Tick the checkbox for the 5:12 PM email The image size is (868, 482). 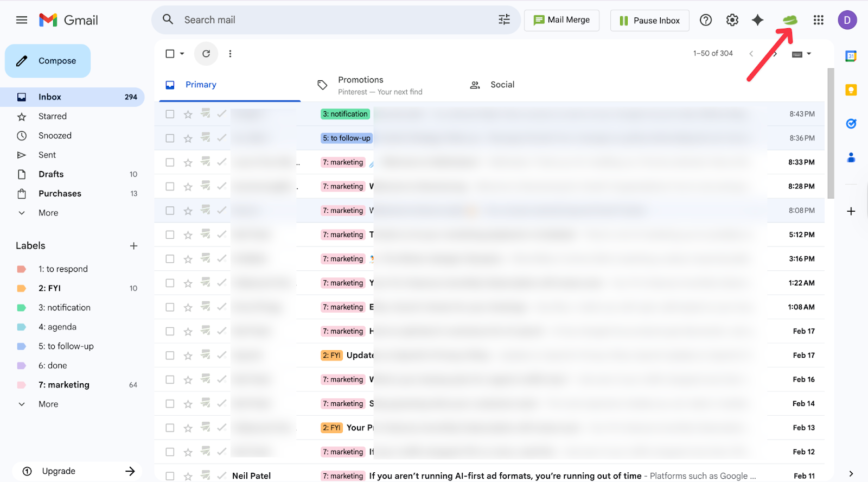(x=170, y=235)
